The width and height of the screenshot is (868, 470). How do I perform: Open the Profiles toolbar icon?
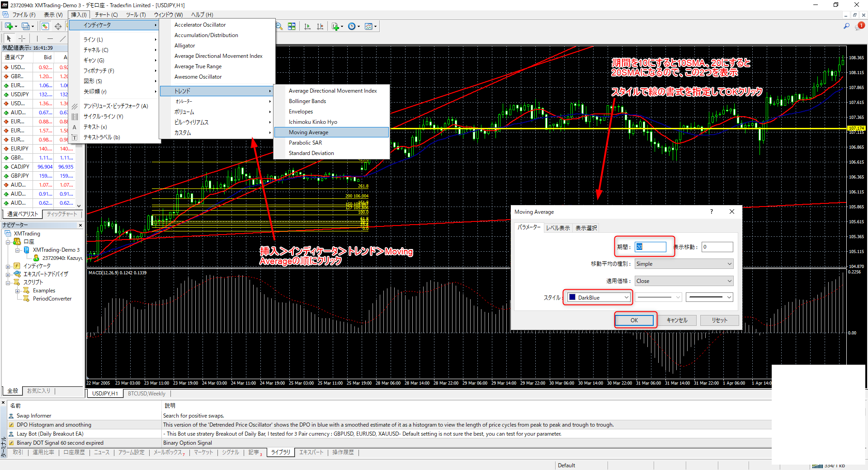click(26, 26)
